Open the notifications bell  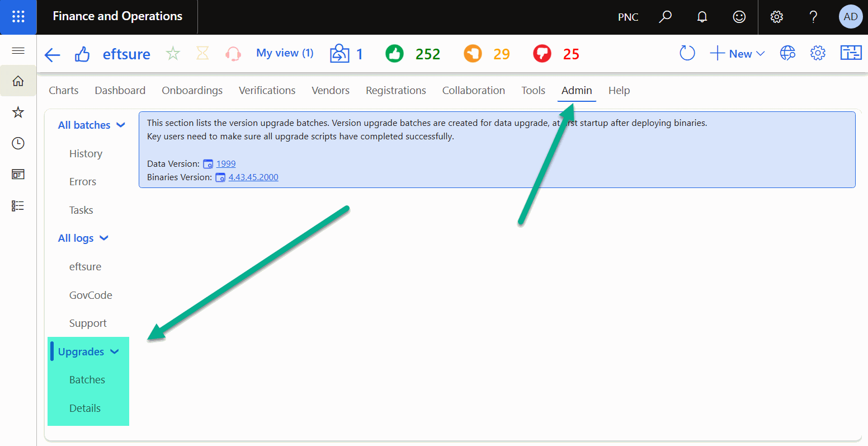pos(702,17)
